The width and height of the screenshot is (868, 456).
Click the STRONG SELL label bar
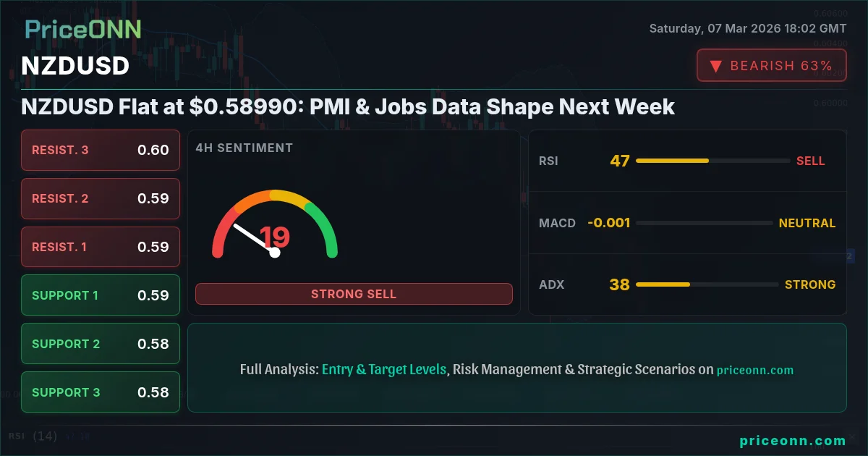354,294
